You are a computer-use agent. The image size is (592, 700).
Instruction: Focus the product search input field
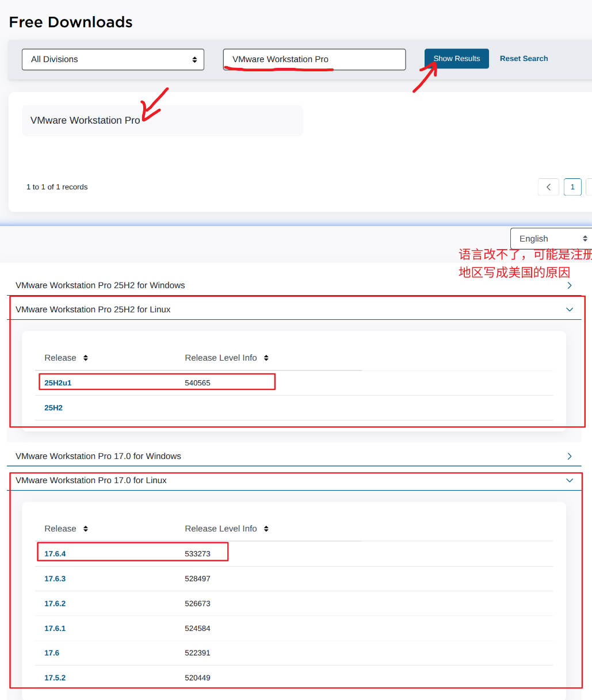pyautogui.click(x=314, y=59)
